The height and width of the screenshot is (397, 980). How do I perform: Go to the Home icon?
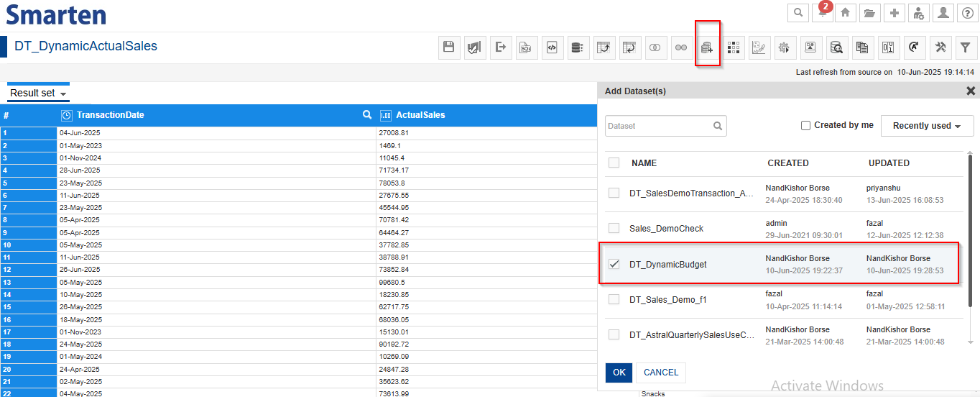tap(846, 12)
